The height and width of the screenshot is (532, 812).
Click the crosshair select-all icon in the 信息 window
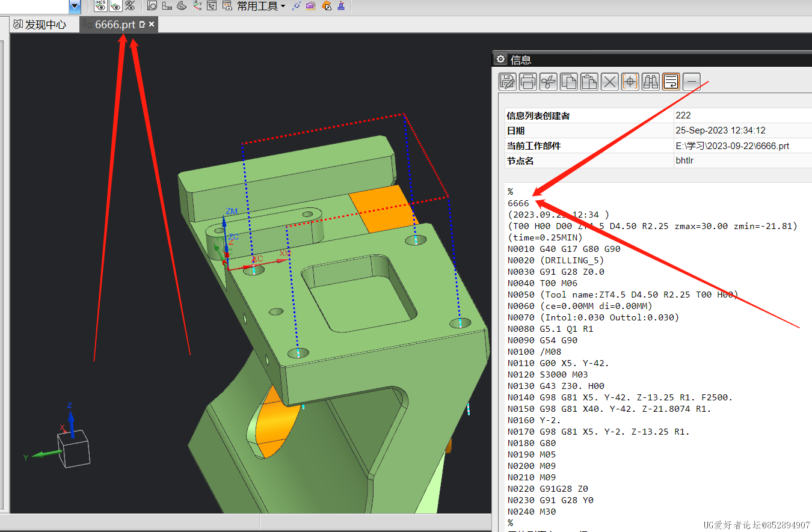(630, 81)
